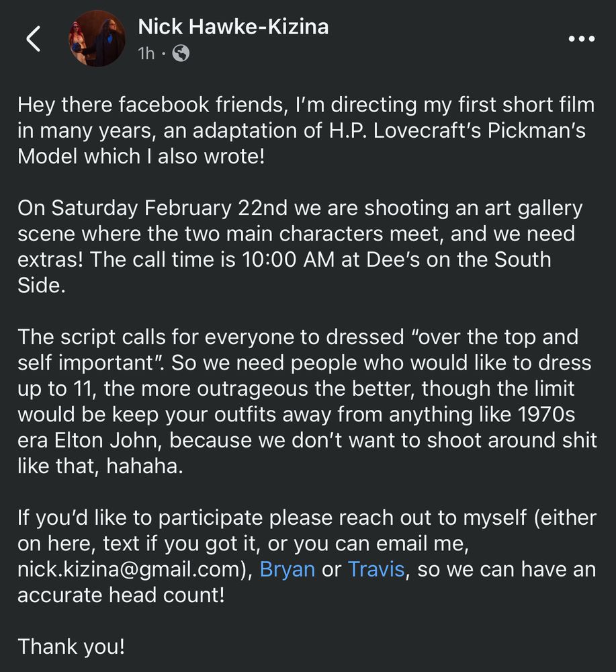Tap the back arrow icon
Viewport: 616px width, 672px height.
(x=34, y=38)
